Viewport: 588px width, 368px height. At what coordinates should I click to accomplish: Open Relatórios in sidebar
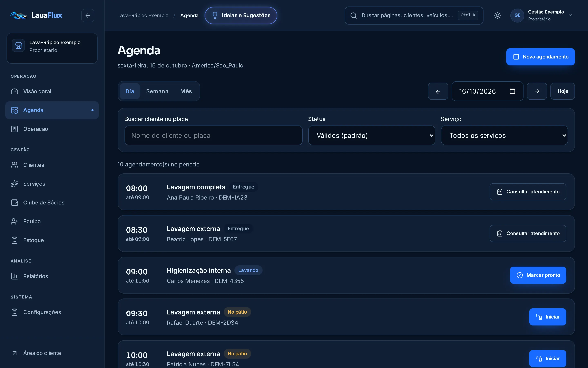click(x=52, y=276)
